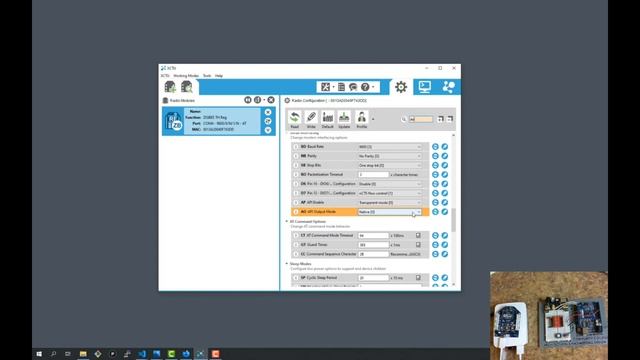Viewport: 640px width, 360px height.
Task: Discover remote nodes for module
Action: tap(268, 121)
